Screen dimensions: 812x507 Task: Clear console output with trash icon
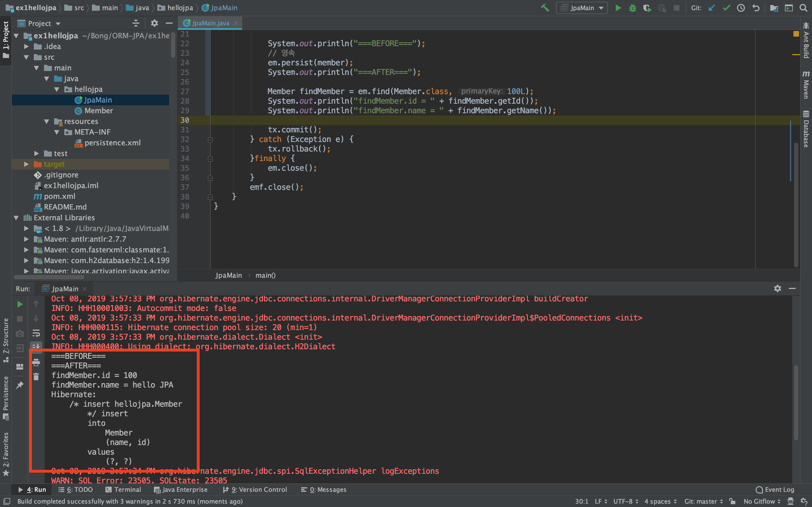[36, 377]
